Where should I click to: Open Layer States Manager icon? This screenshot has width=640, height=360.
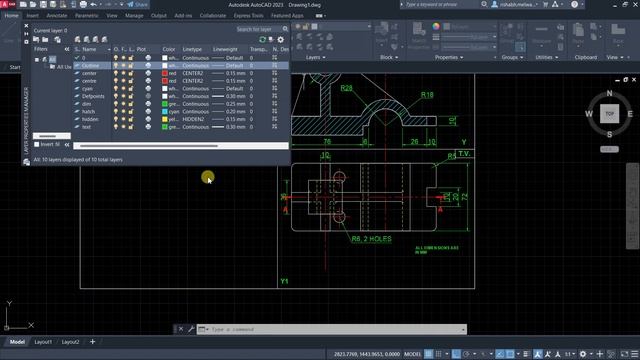[x=58, y=40]
